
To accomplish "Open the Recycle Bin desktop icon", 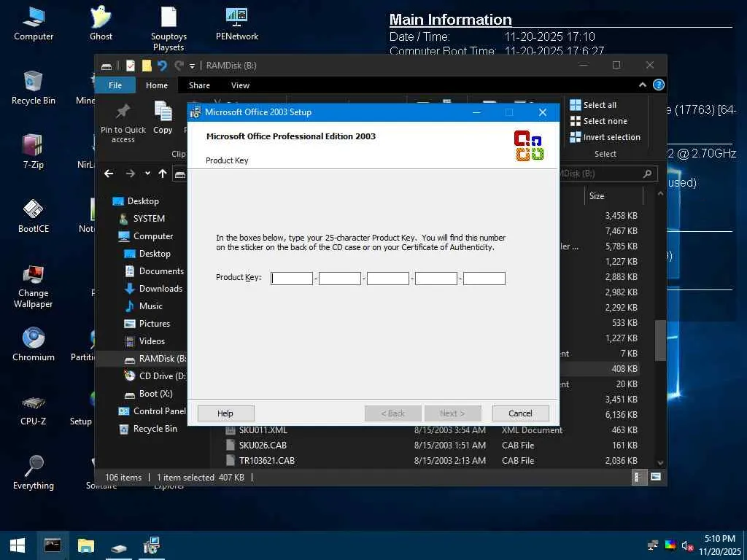I will coord(34,87).
